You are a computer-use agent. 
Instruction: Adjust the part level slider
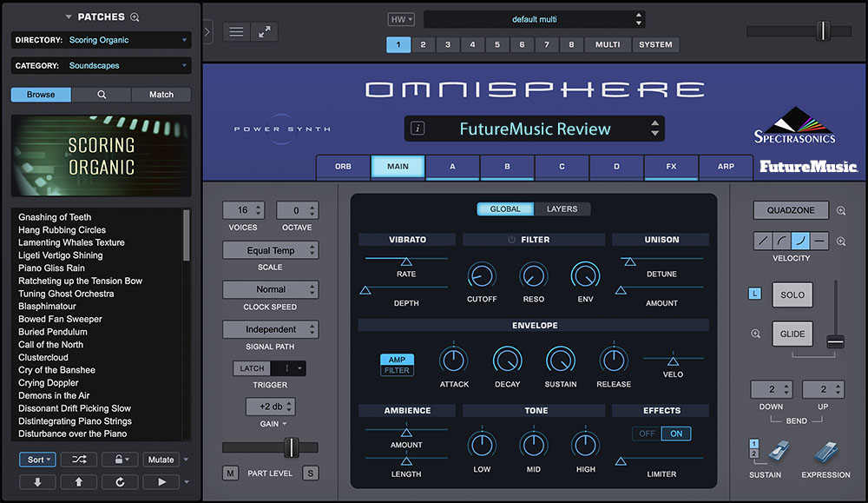(291, 447)
